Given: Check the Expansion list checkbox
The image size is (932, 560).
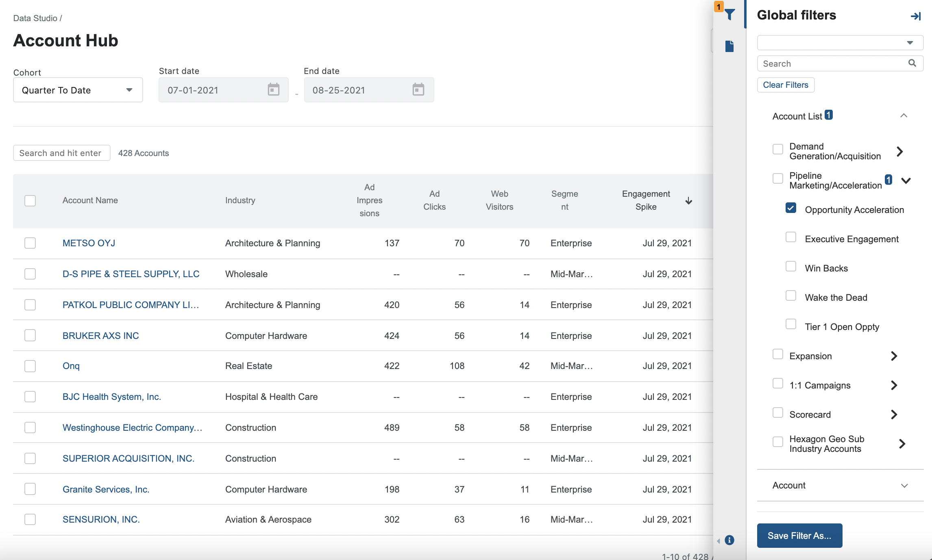Looking at the screenshot, I should tap(778, 354).
